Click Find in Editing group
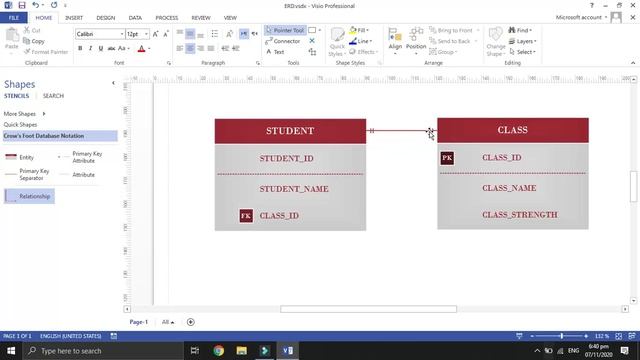This screenshot has height=360, width=640. pos(520,30)
